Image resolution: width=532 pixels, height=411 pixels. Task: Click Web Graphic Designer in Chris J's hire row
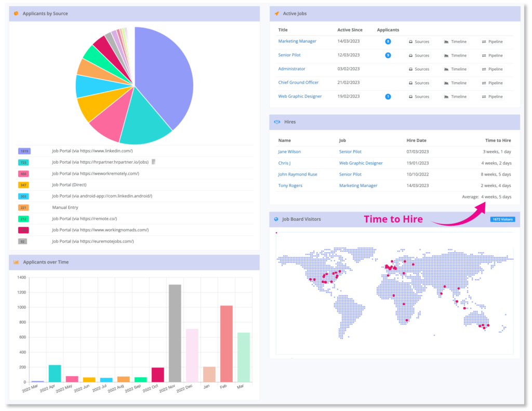361,163
